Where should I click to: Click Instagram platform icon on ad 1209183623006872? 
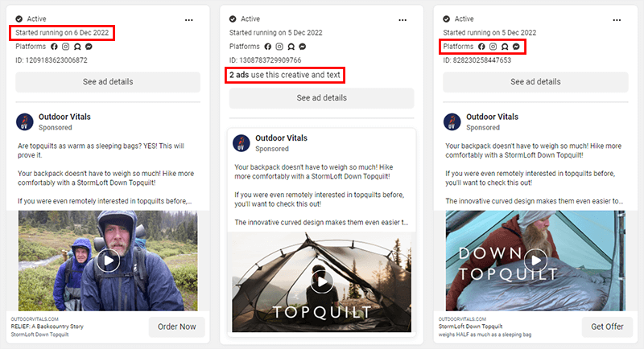(x=65, y=47)
